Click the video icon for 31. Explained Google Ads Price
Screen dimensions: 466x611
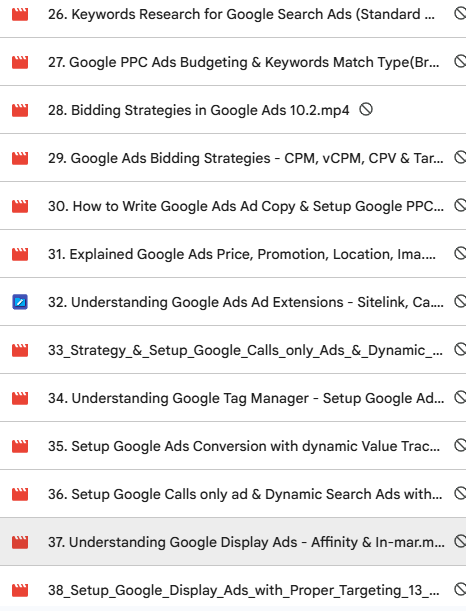tap(20, 254)
